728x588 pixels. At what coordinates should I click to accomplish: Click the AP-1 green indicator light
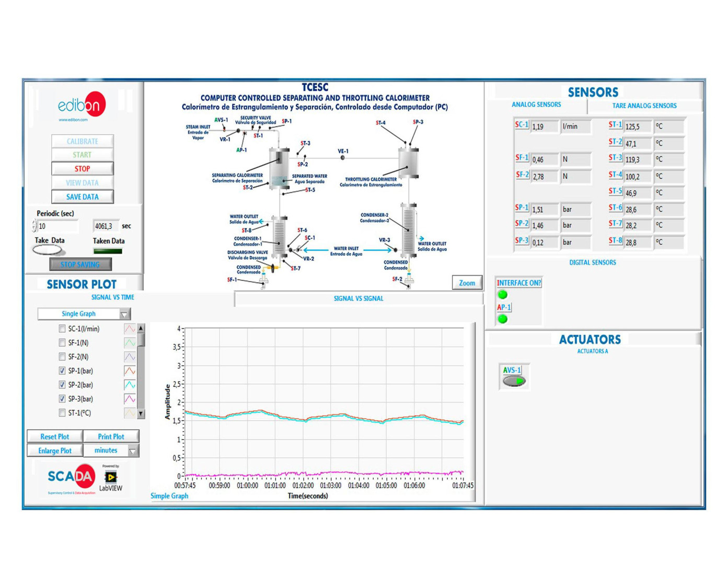pos(503,319)
